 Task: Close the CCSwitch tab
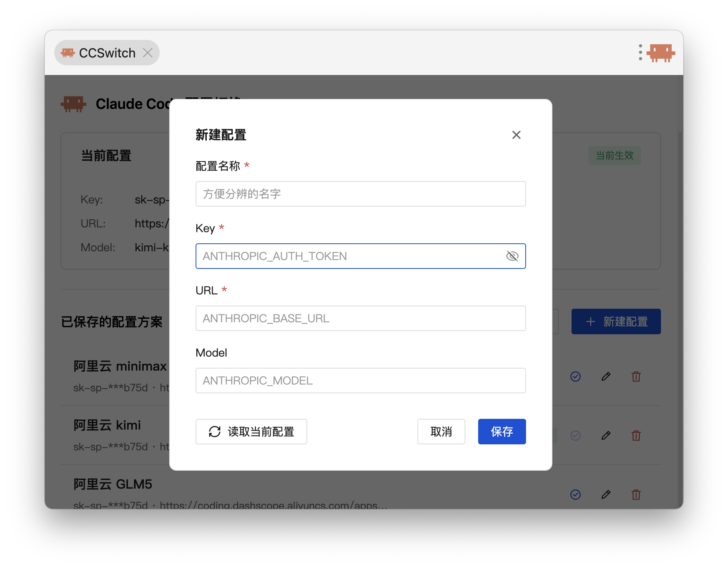[148, 53]
